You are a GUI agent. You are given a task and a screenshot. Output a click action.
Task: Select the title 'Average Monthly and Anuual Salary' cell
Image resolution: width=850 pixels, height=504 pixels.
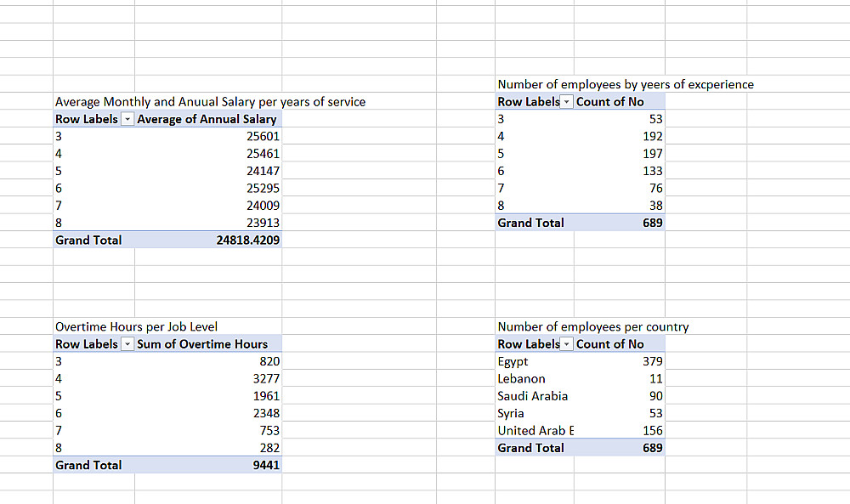click(x=210, y=102)
